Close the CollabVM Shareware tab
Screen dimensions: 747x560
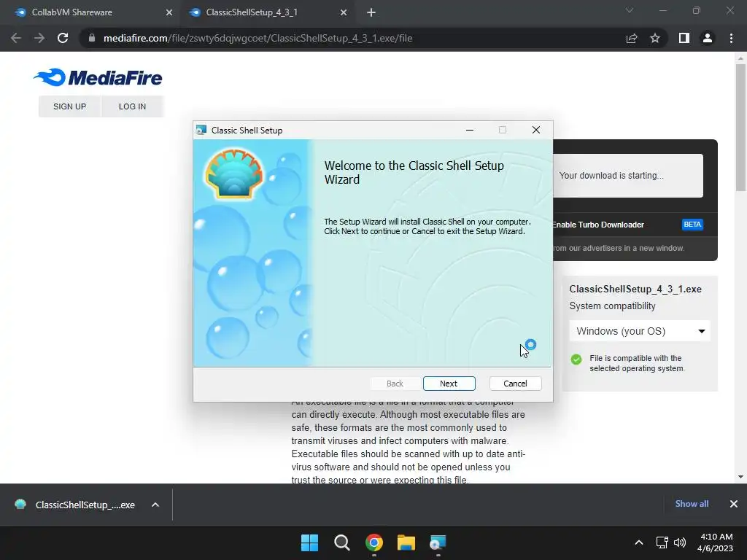[x=169, y=13]
